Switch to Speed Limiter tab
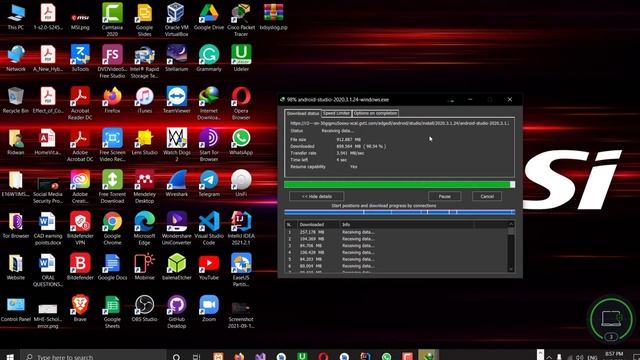The image size is (640, 360). point(336,113)
